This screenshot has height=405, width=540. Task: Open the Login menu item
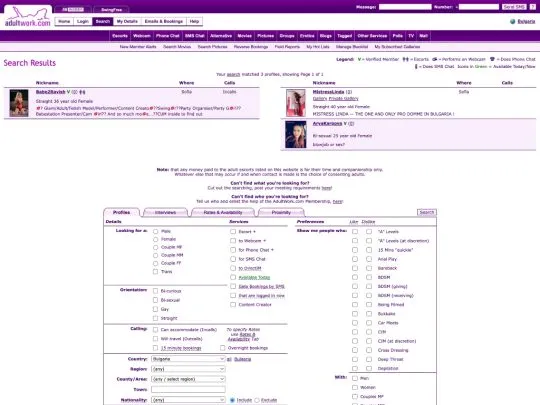[x=83, y=21]
